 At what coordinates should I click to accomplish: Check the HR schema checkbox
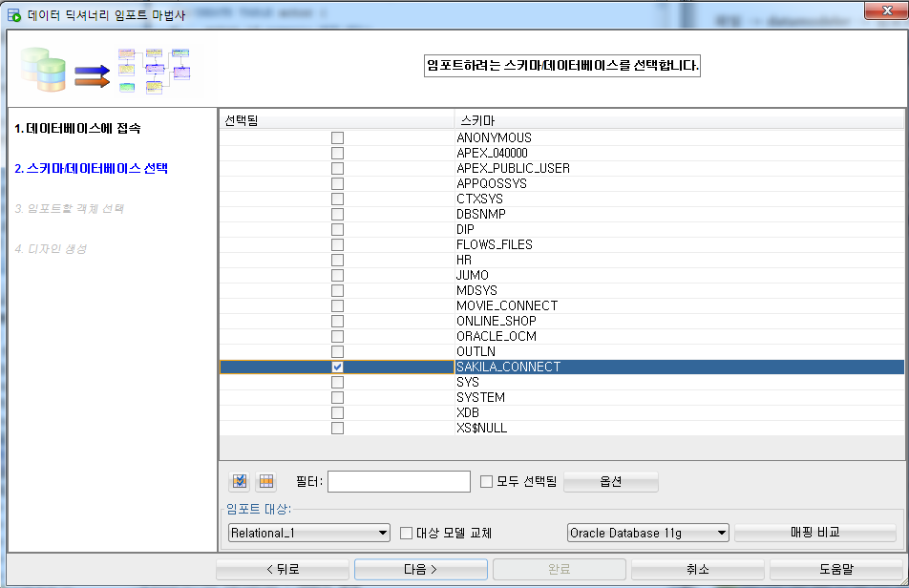click(337, 260)
